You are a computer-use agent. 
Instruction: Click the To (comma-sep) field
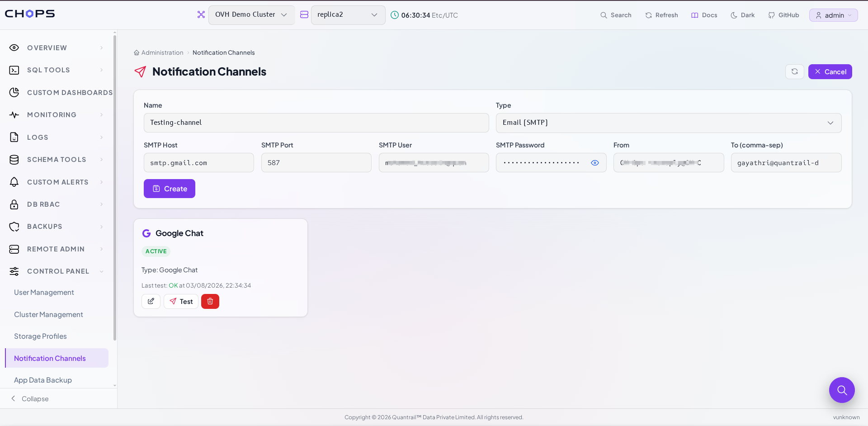point(786,163)
